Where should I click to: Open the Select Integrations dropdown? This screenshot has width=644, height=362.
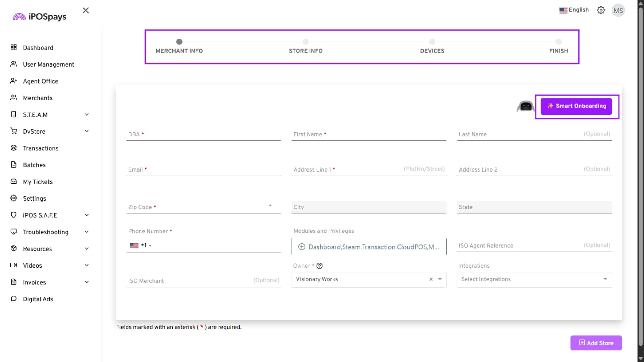coord(534,279)
